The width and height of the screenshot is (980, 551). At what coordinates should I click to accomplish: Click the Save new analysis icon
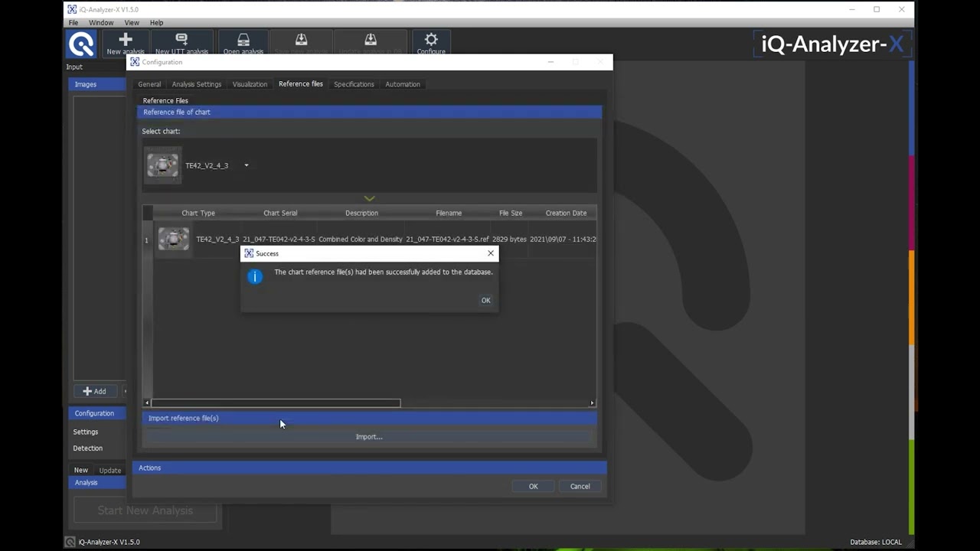[301, 40]
